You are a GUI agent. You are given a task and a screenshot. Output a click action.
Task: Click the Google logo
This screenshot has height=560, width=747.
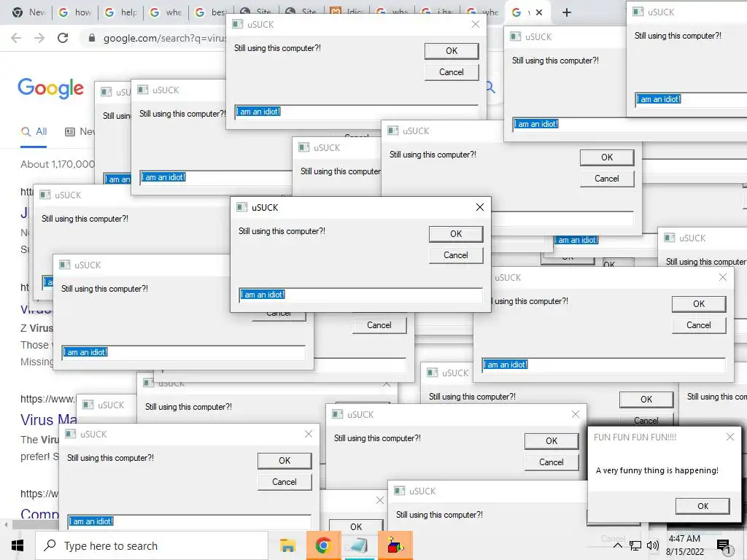pos(50,88)
